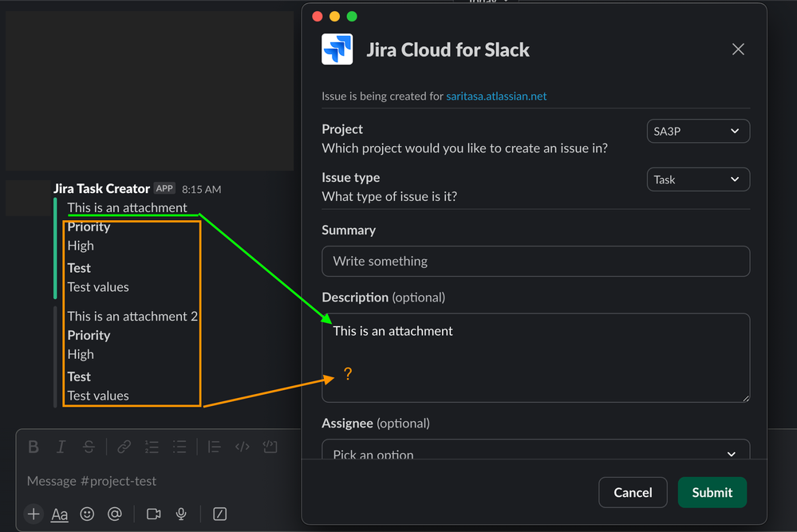Image resolution: width=797 pixels, height=532 pixels.
Task: Click the 'Assignee (optional)' label
Action: pos(376,424)
